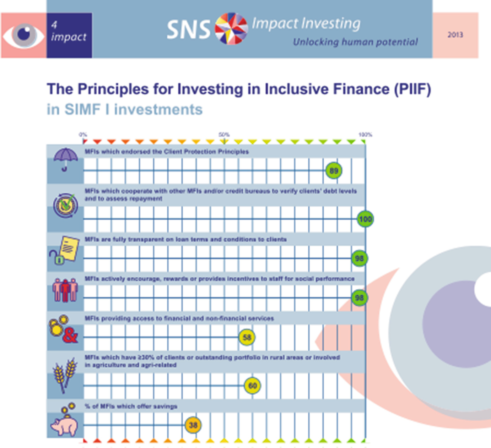Click the yellow 60 value marker

click(253, 386)
